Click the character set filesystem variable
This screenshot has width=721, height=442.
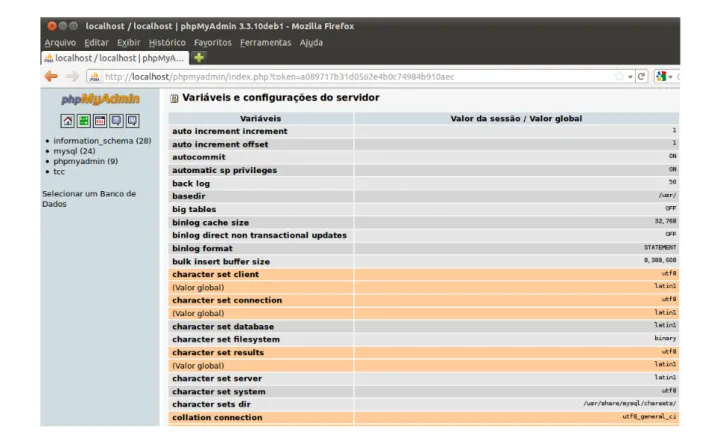coord(226,339)
